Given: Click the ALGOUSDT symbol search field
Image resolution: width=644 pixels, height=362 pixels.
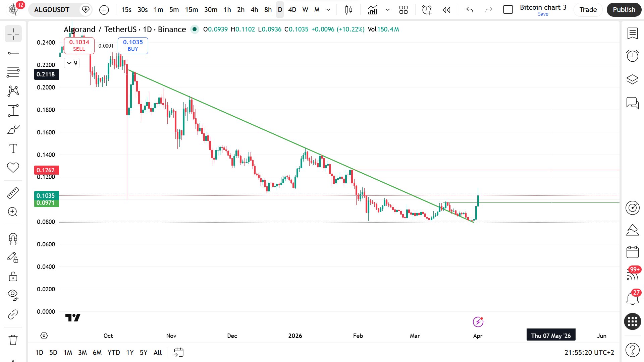Looking at the screenshot, I should (x=52, y=10).
